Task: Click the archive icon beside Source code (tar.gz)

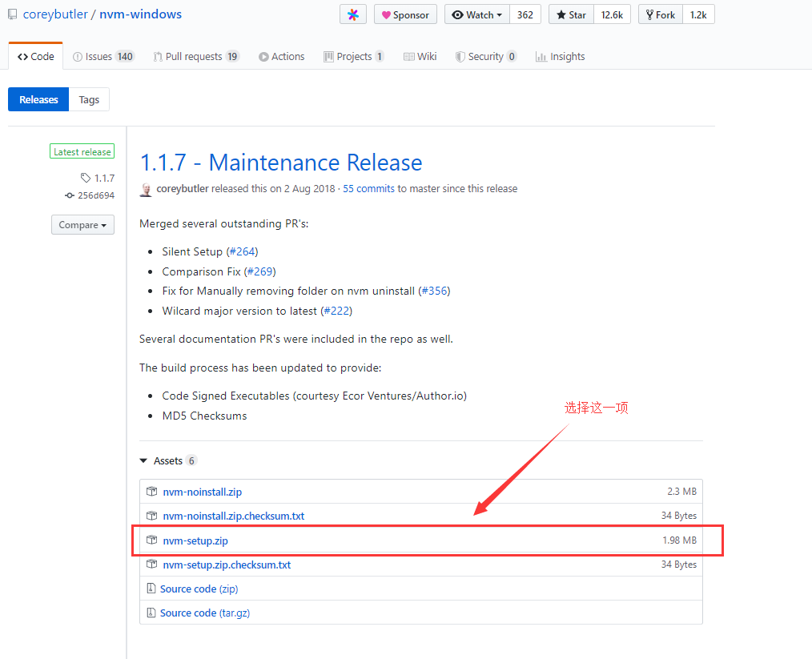Action: (x=151, y=613)
